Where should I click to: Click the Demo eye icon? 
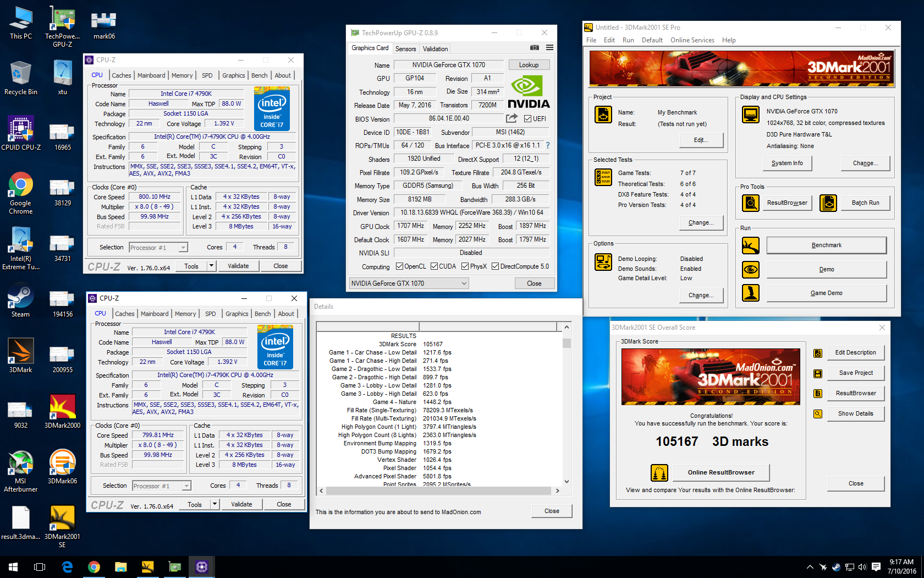pyautogui.click(x=751, y=270)
